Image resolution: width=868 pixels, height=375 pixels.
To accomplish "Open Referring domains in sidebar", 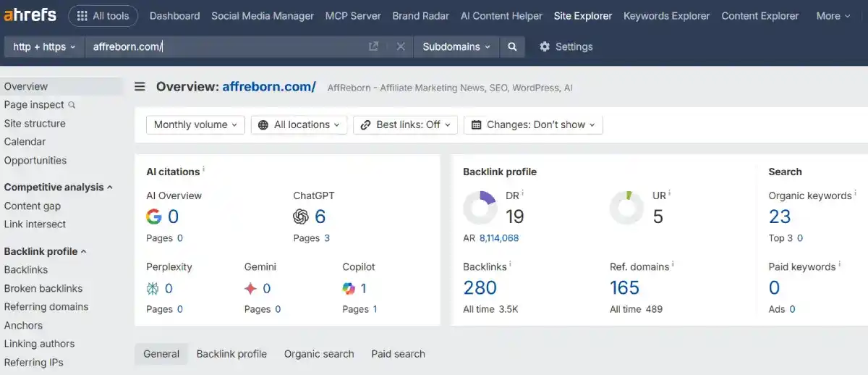I will coord(46,307).
